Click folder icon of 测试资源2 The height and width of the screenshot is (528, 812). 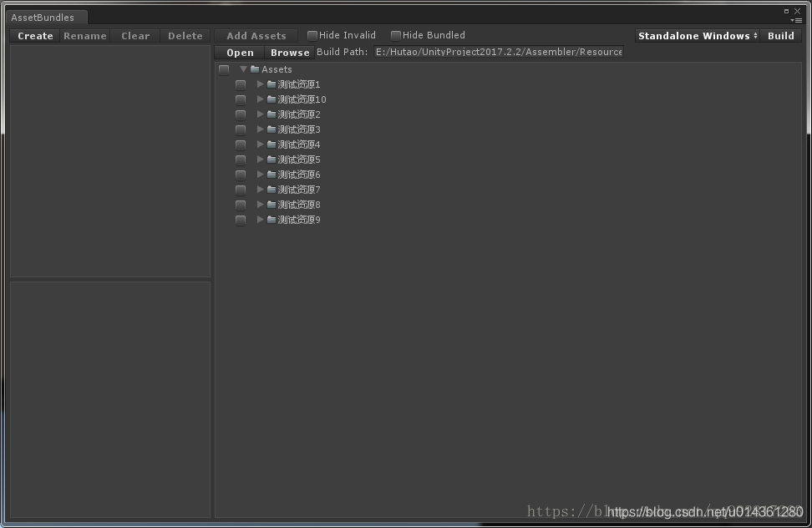pos(272,114)
